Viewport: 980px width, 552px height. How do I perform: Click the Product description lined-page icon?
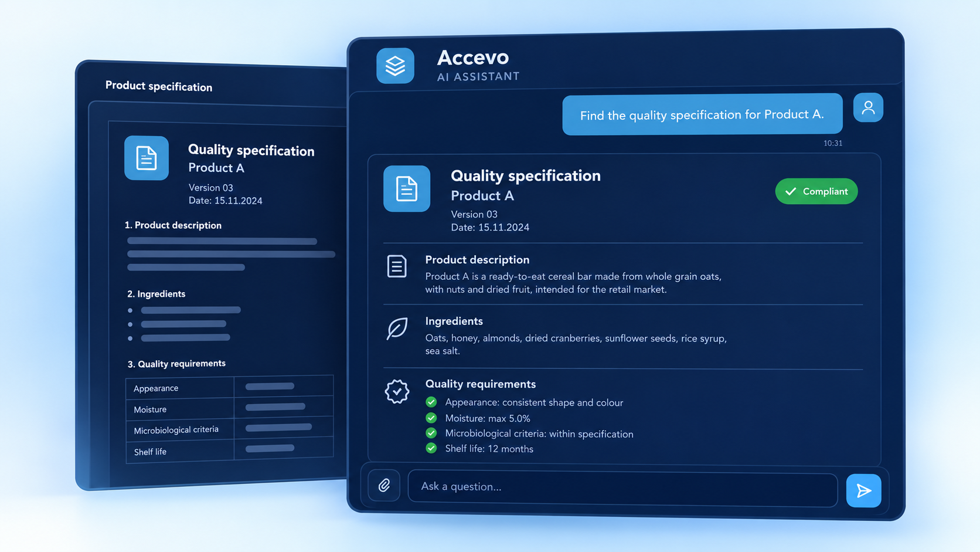[x=397, y=266]
